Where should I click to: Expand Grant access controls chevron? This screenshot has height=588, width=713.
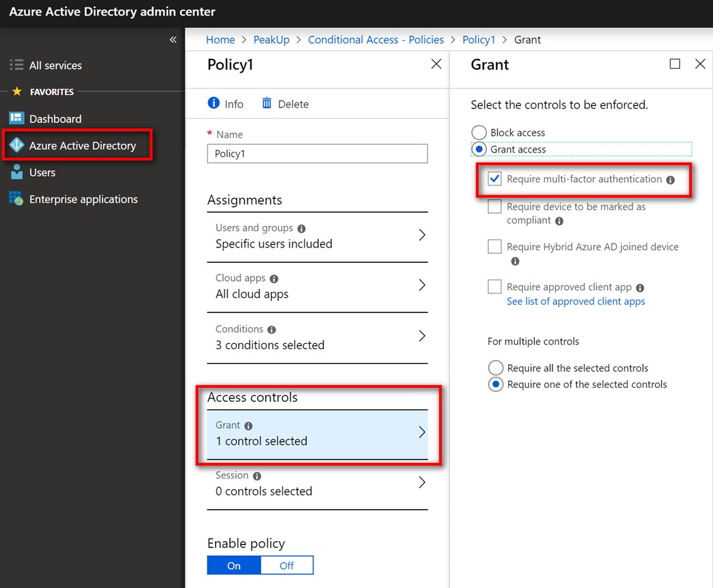point(422,432)
